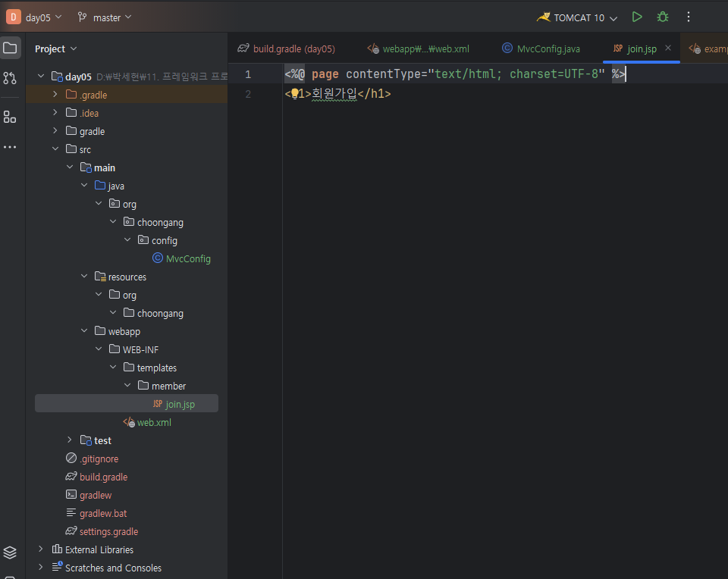728x579 pixels.
Task: Select config package in tree
Action: click(165, 241)
